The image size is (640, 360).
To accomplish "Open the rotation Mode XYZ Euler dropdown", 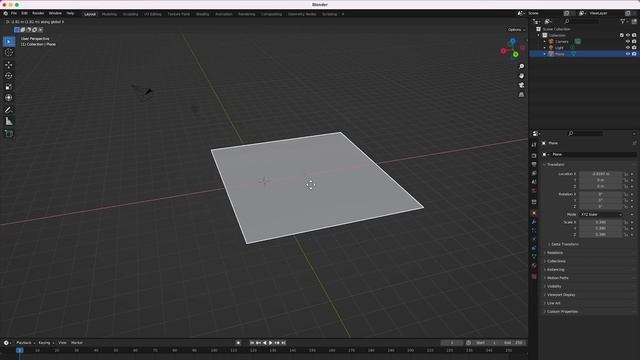I will [x=600, y=214].
